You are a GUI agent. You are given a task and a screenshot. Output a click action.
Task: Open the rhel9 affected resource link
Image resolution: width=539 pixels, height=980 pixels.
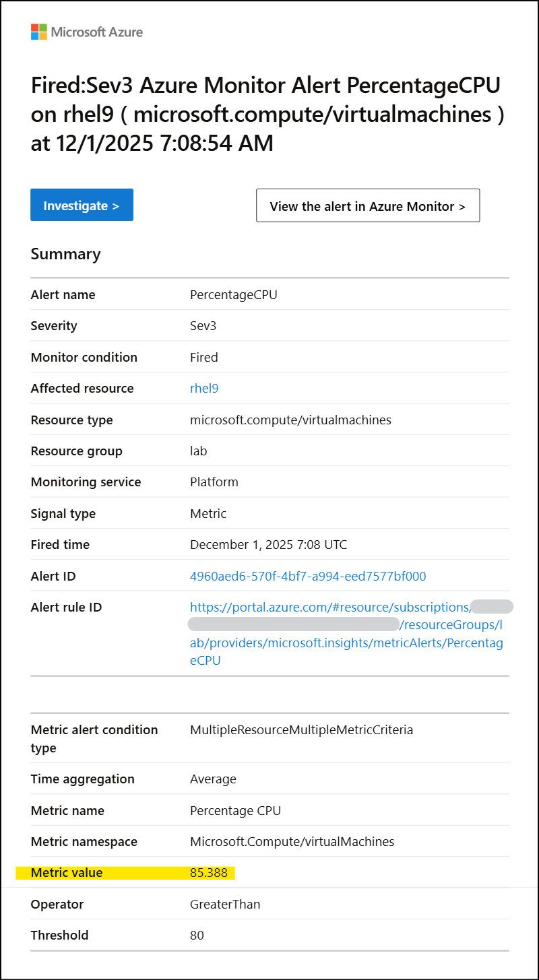point(204,389)
